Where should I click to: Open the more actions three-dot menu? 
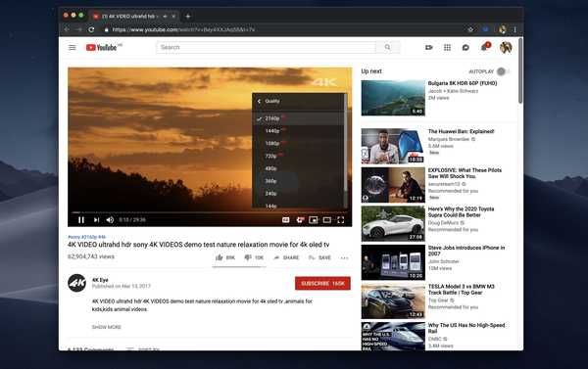click(344, 257)
